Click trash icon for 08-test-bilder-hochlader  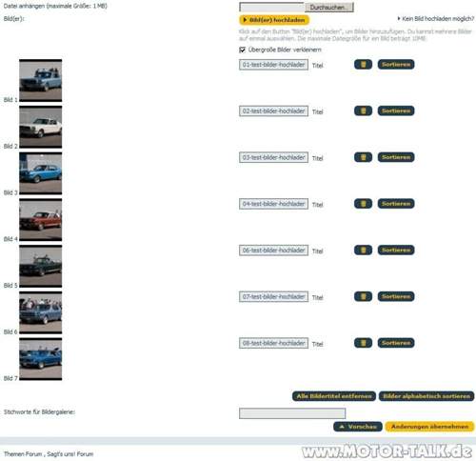click(363, 343)
